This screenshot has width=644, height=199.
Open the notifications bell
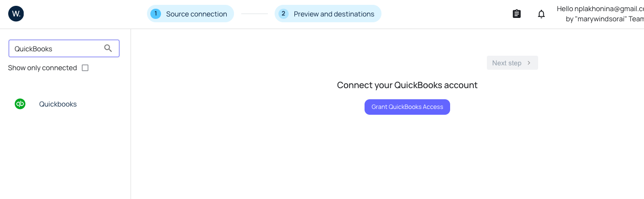point(542,14)
